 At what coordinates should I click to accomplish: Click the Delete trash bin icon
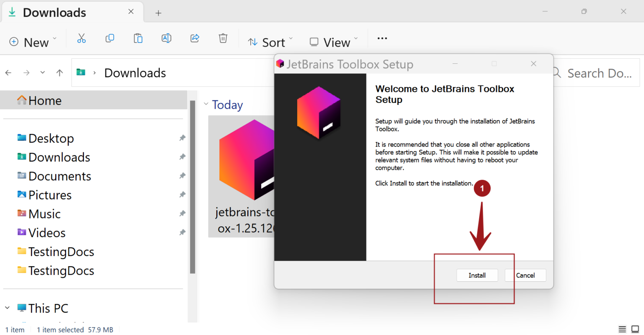[x=223, y=39]
